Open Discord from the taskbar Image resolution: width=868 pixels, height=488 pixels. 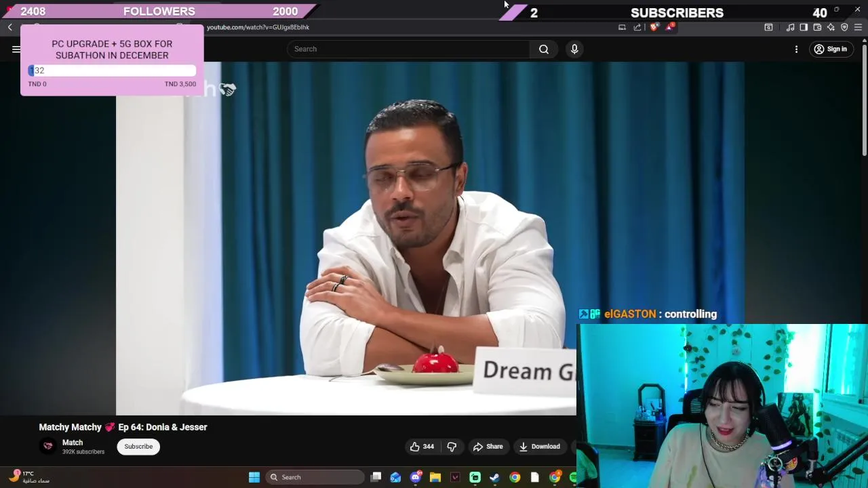[416, 477]
